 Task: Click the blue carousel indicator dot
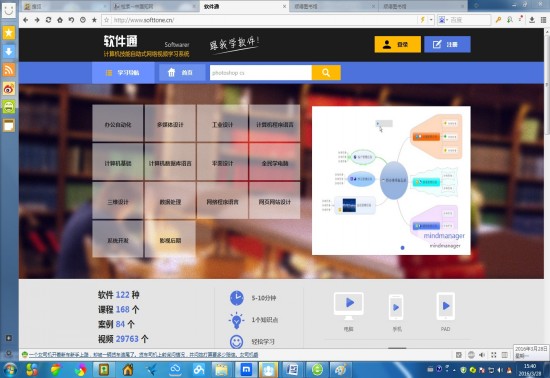[402, 248]
